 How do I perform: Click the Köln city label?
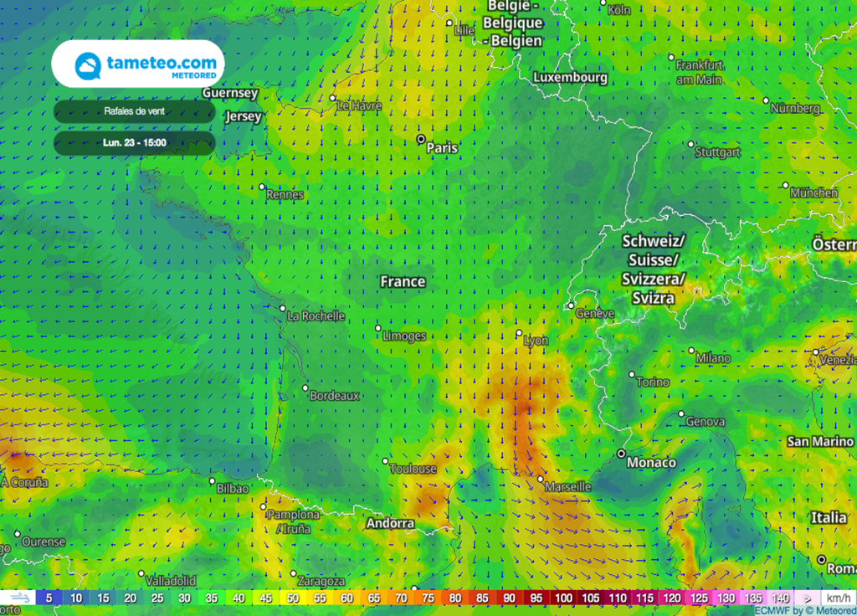619,10
